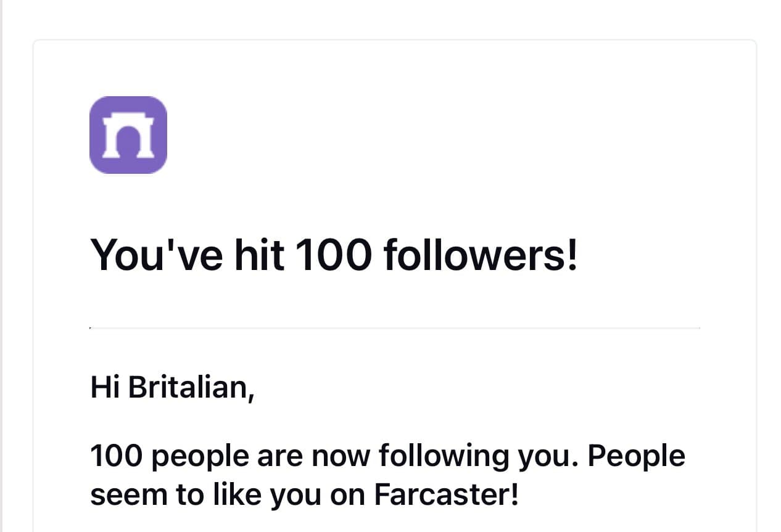Click the gray strip along the left window edge

point(2,265)
